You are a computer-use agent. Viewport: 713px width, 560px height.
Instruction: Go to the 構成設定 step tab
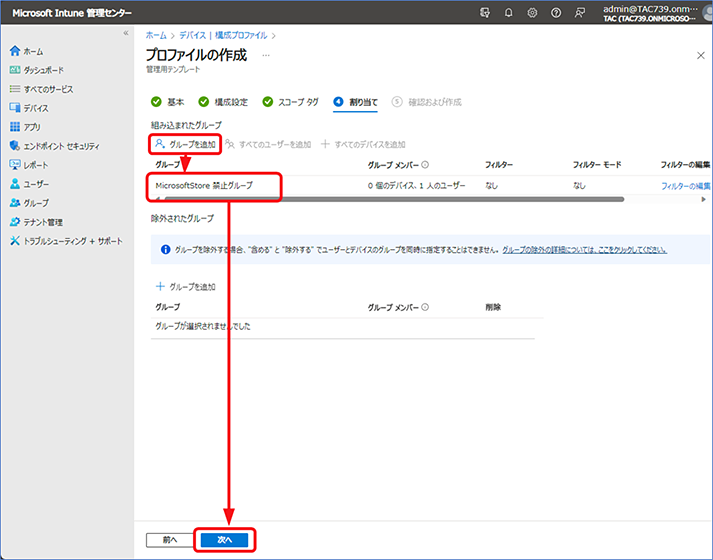coord(223,102)
